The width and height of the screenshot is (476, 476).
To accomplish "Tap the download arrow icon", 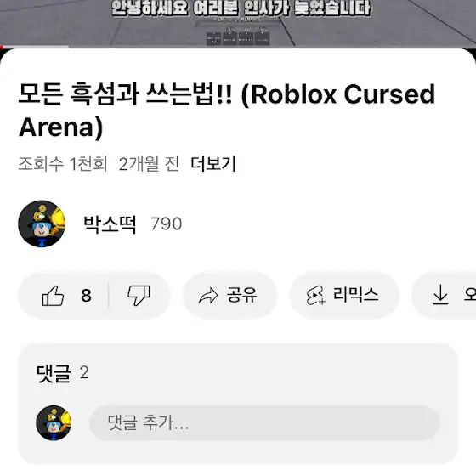I will [x=440, y=295].
